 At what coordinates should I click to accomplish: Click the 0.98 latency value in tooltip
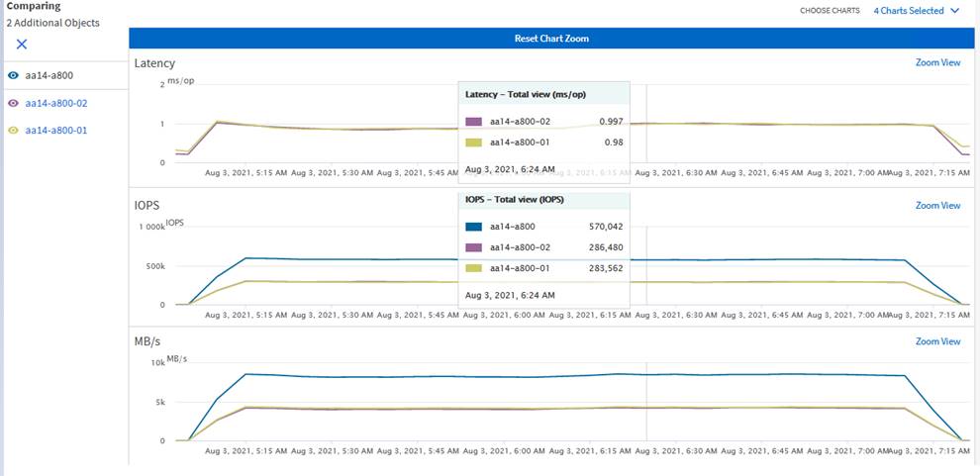tap(613, 142)
